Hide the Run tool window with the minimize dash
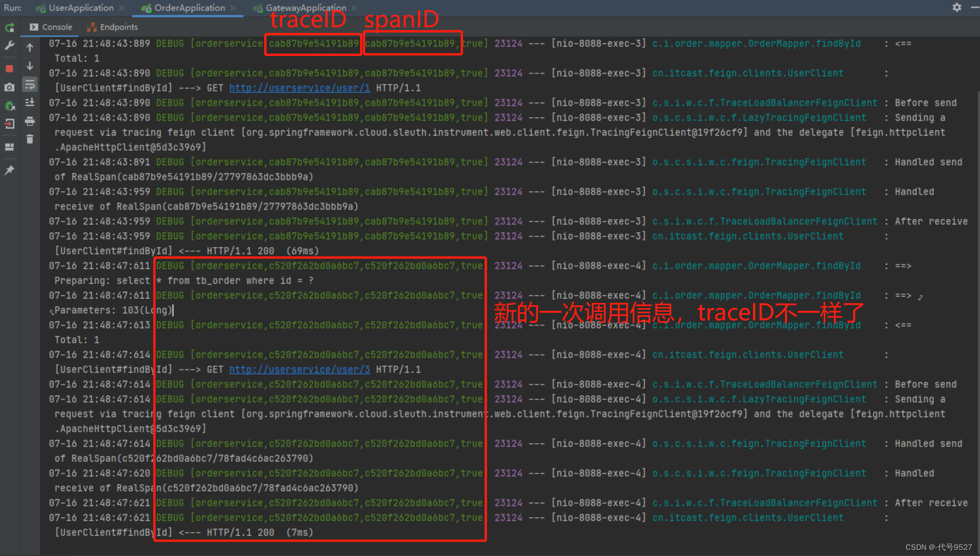This screenshot has height=556, width=980. [x=975, y=8]
